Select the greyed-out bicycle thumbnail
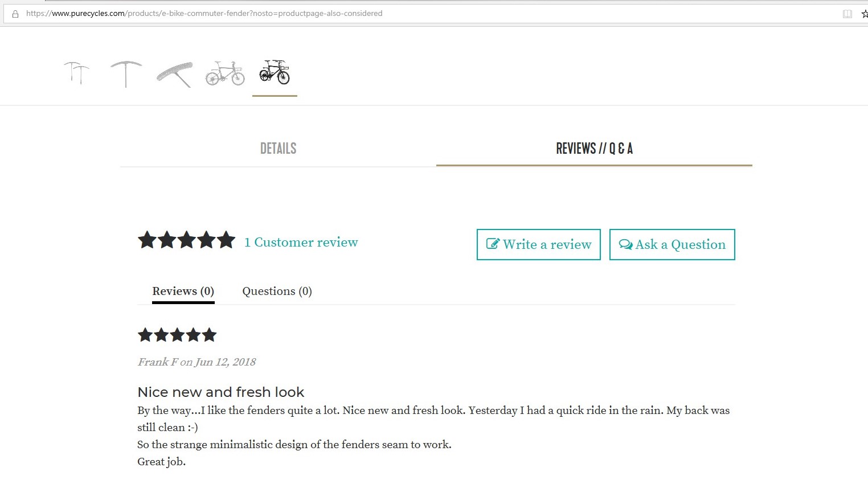This screenshot has height=488, width=868. click(x=225, y=73)
